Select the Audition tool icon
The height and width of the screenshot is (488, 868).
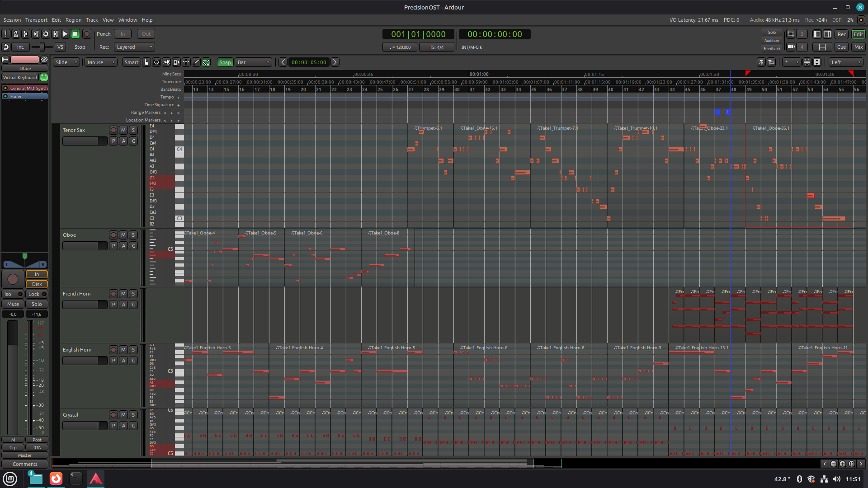coord(176,62)
